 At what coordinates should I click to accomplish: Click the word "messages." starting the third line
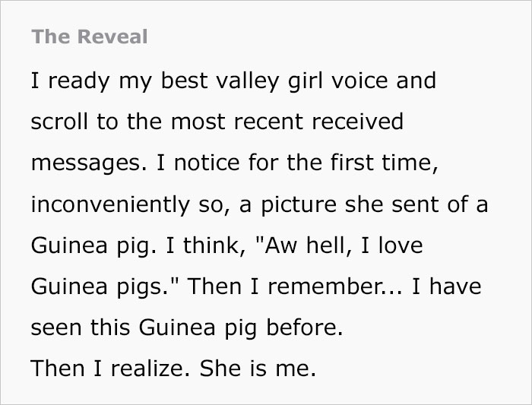(x=81, y=163)
